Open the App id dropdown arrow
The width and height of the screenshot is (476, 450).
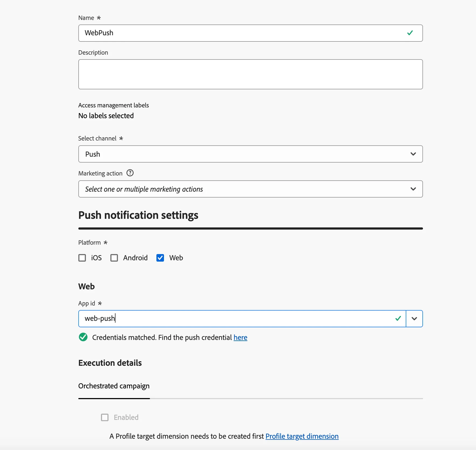pyautogui.click(x=414, y=319)
